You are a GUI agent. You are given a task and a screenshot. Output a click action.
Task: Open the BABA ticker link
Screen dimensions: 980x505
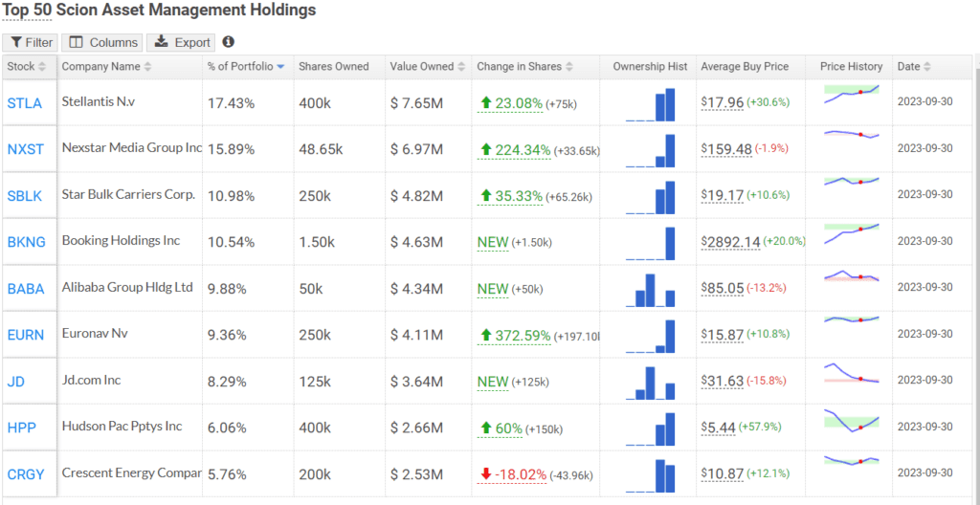click(x=26, y=289)
